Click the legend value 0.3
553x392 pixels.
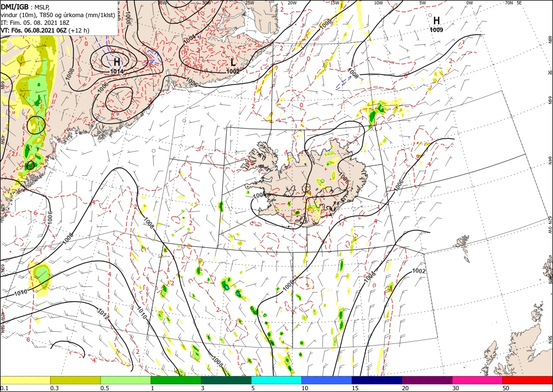pos(54,388)
